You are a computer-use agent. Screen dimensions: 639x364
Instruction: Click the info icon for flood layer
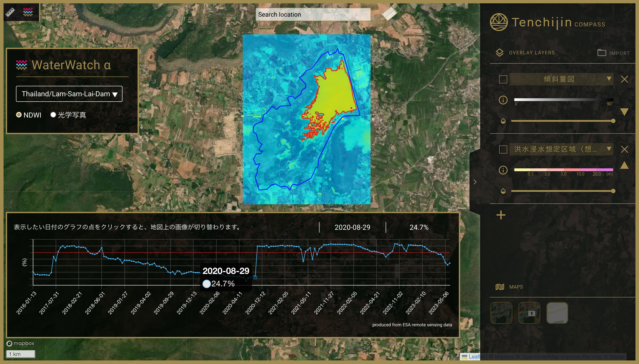[503, 170]
